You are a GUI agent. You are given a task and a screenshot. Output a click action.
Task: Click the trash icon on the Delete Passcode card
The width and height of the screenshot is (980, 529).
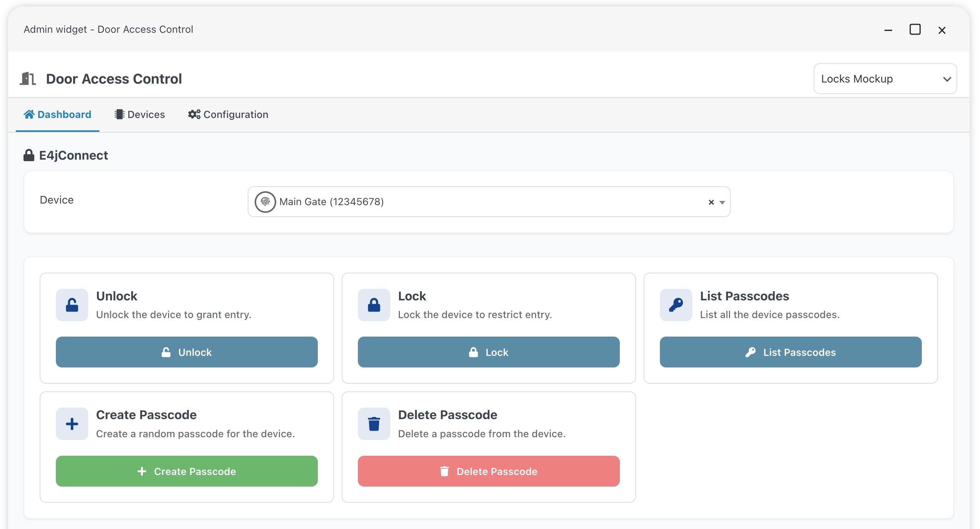[374, 424]
